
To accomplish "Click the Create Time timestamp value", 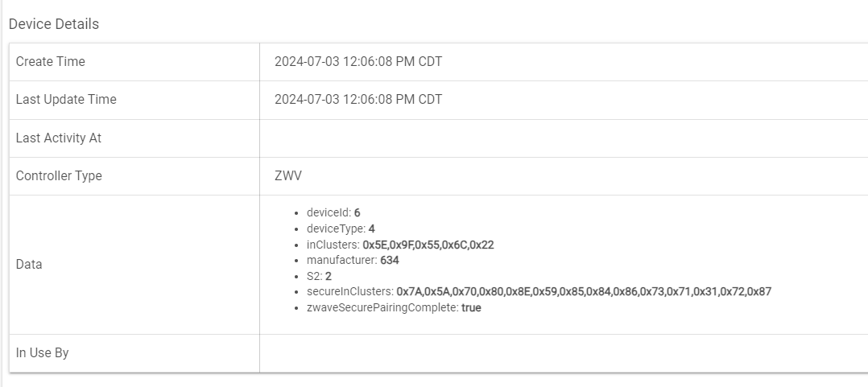I will tap(358, 62).
